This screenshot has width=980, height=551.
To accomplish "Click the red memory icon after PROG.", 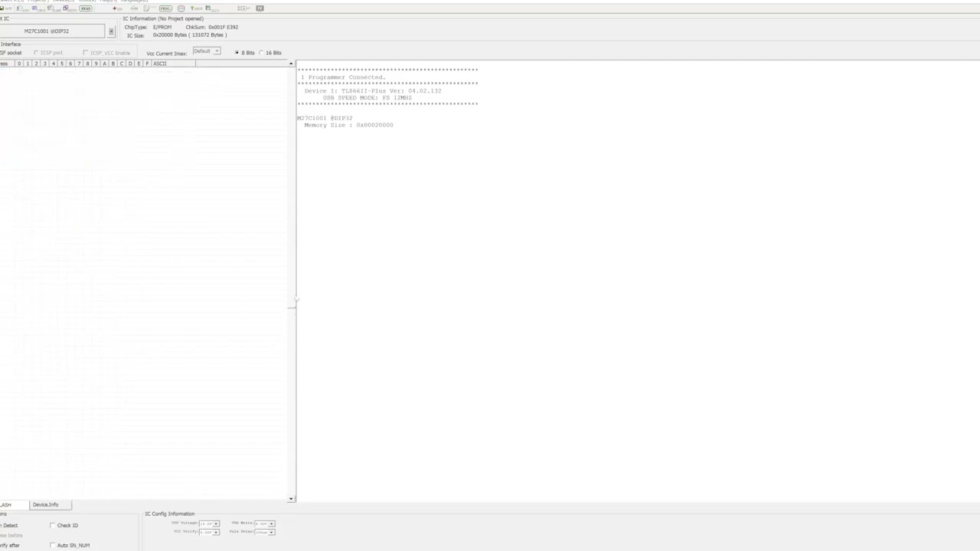I will tap(181, 8).
